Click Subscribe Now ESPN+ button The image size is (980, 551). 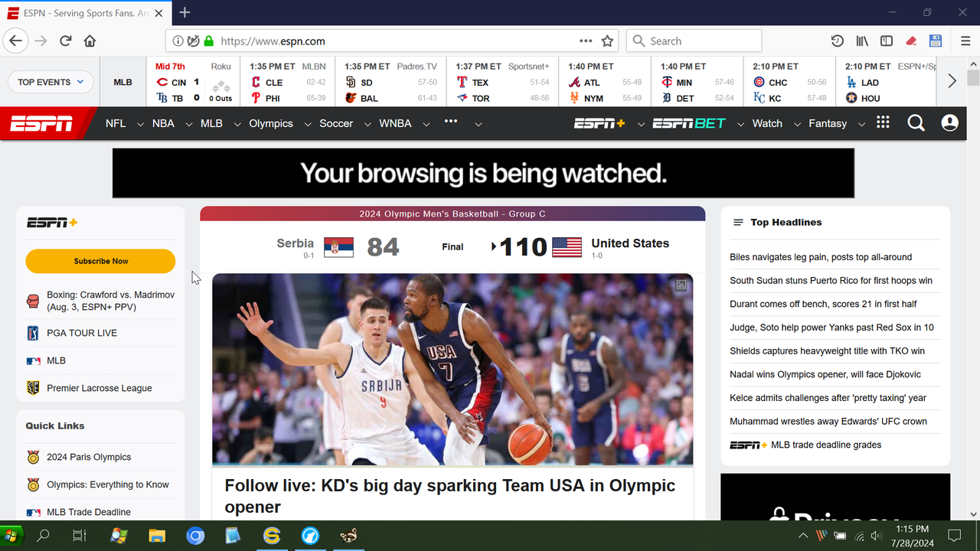[x=100, y=261]
